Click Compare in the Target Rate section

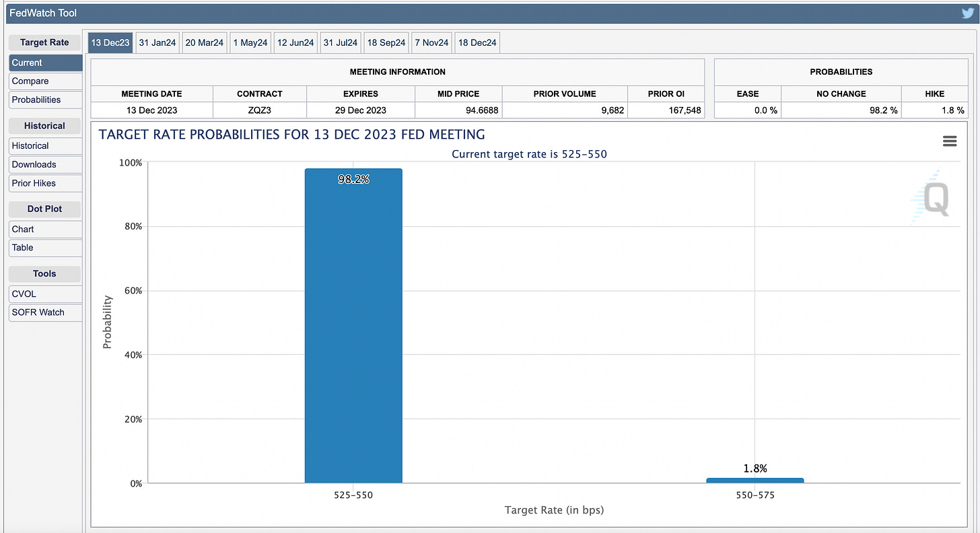pos(45,81)
